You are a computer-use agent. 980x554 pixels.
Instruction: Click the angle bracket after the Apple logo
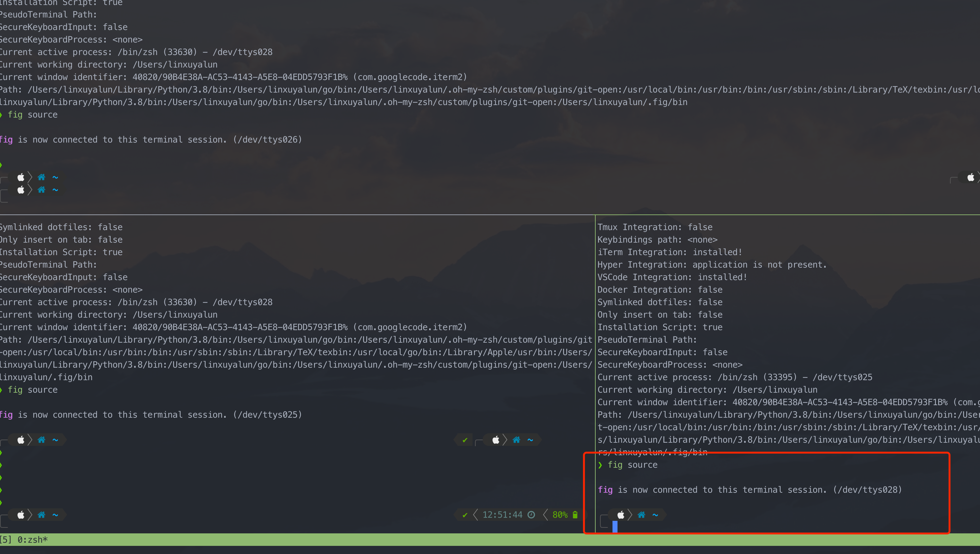tap(30, 515)
